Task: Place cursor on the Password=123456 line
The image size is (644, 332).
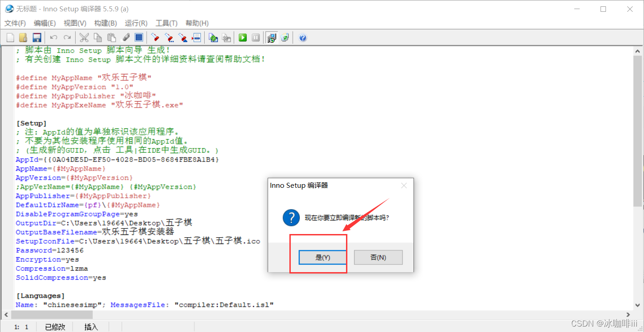Action: click(x=50, y=250)
